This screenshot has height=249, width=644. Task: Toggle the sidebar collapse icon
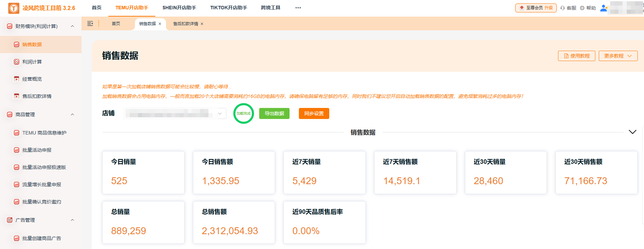tap(90, 23)
